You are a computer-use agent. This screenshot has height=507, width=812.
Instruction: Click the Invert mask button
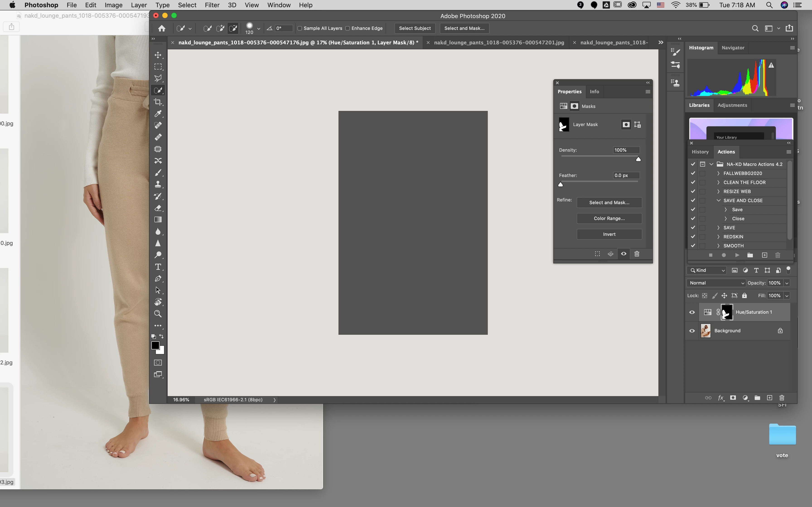tap(609, 234)
